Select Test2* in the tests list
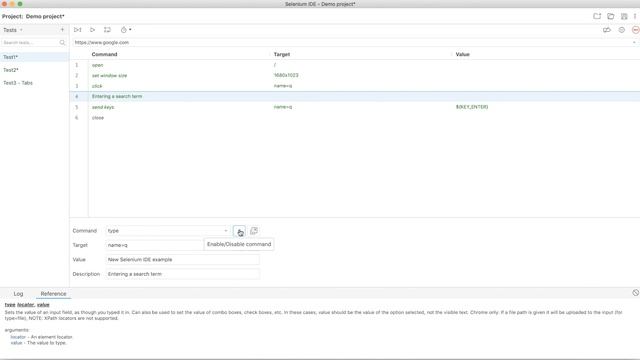640x360 pixels. pos(34,70)
